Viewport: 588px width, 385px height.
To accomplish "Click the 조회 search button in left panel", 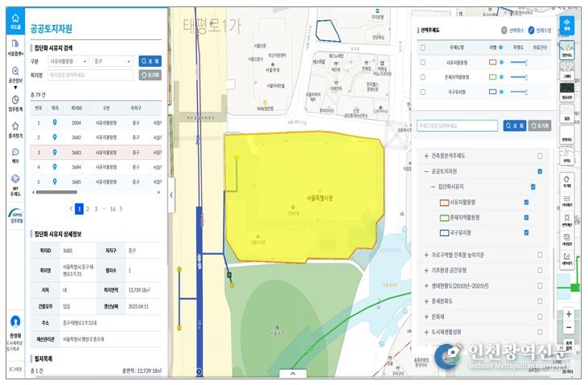I will coord(150,60).
